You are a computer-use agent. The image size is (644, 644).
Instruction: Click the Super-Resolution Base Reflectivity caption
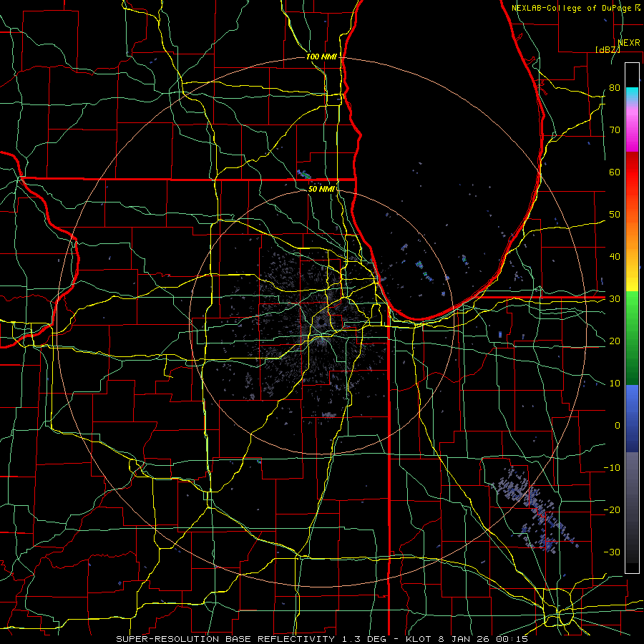322,639
